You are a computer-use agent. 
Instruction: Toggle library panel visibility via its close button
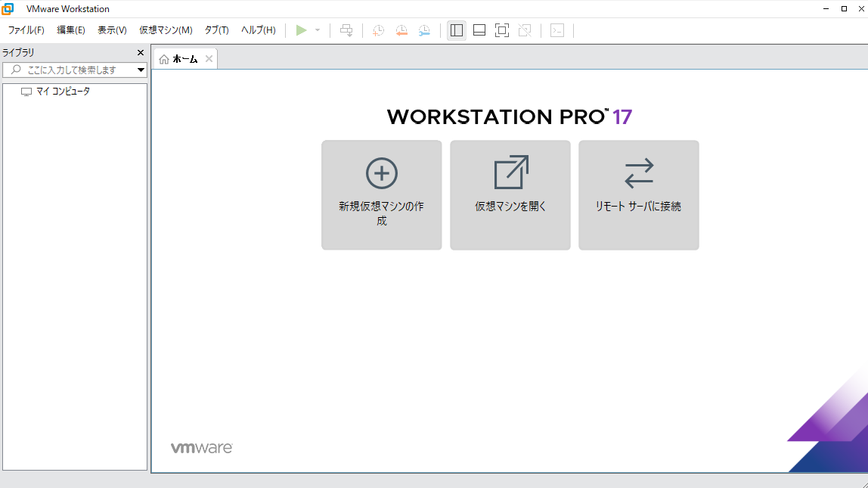point(140,52)
